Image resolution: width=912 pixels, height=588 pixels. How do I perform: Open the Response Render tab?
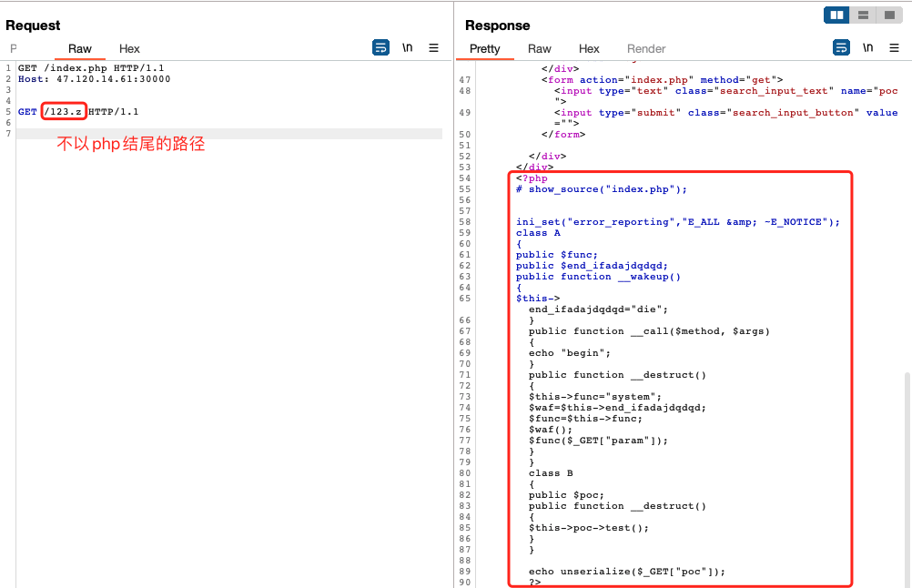pyautogui.click(x=646, y=49)
